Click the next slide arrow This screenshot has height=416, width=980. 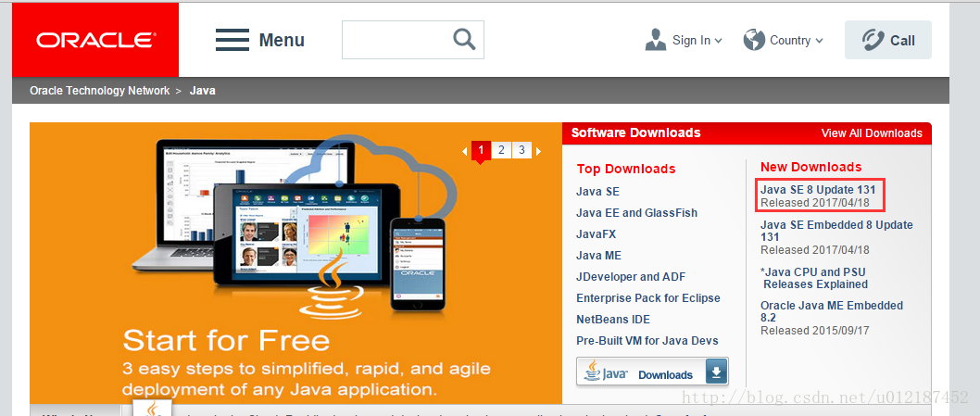point(538,151)
